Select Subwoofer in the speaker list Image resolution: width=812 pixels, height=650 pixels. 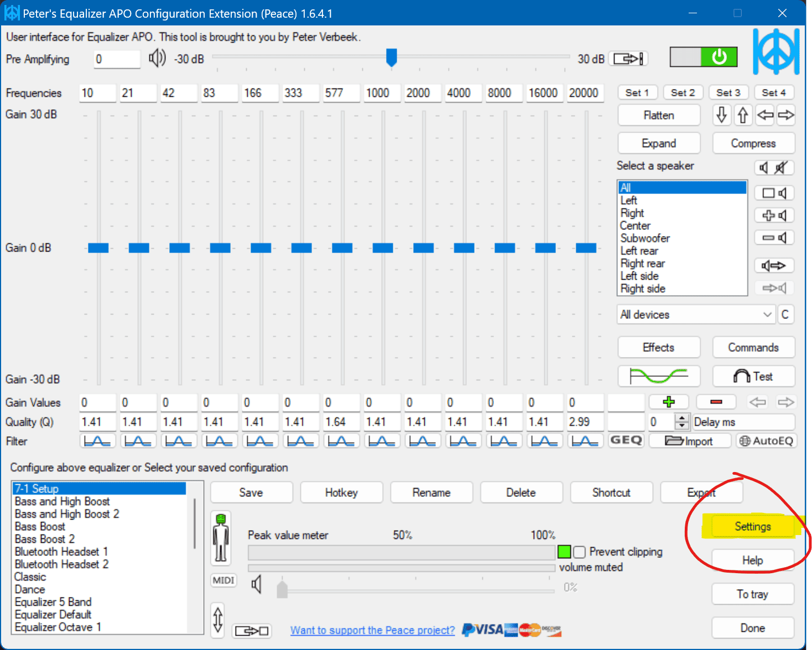click(645, 238)
